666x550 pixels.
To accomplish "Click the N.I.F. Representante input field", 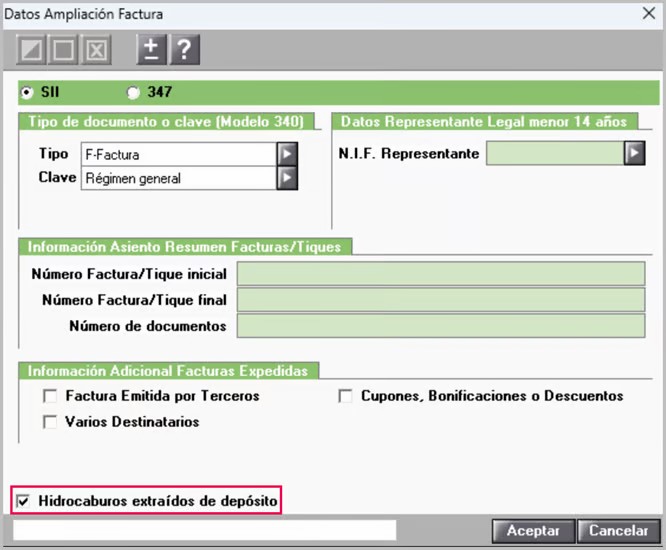I will click(x=555, y=153).
